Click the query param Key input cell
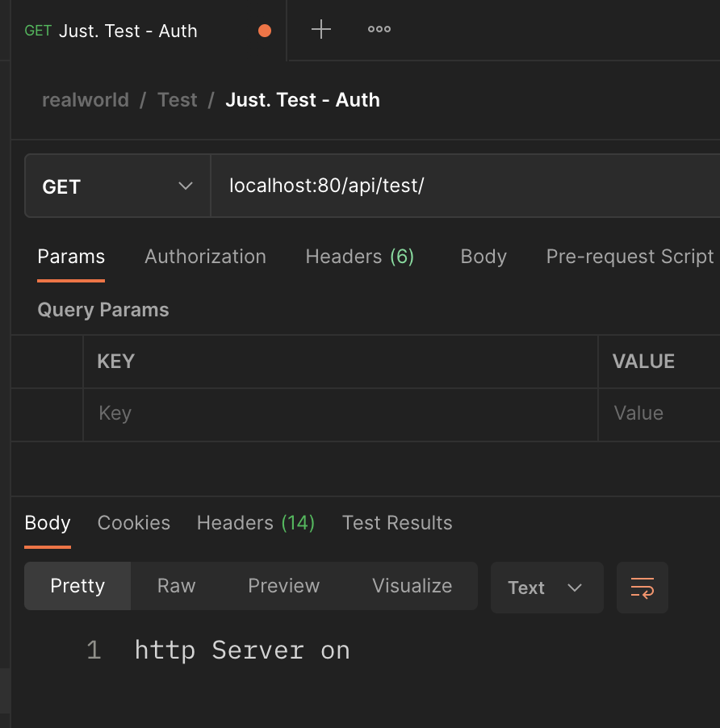Screen dimensions: 720x728 click(341, 414)
